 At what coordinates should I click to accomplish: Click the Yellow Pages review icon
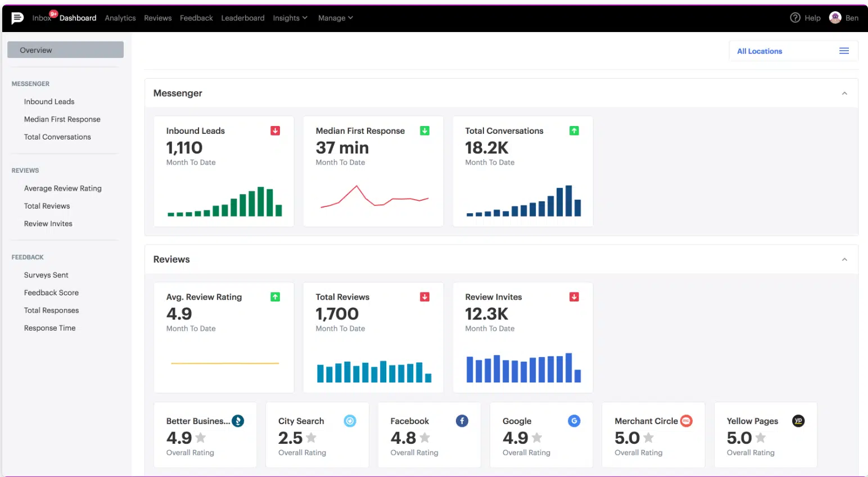click(798, 420)
